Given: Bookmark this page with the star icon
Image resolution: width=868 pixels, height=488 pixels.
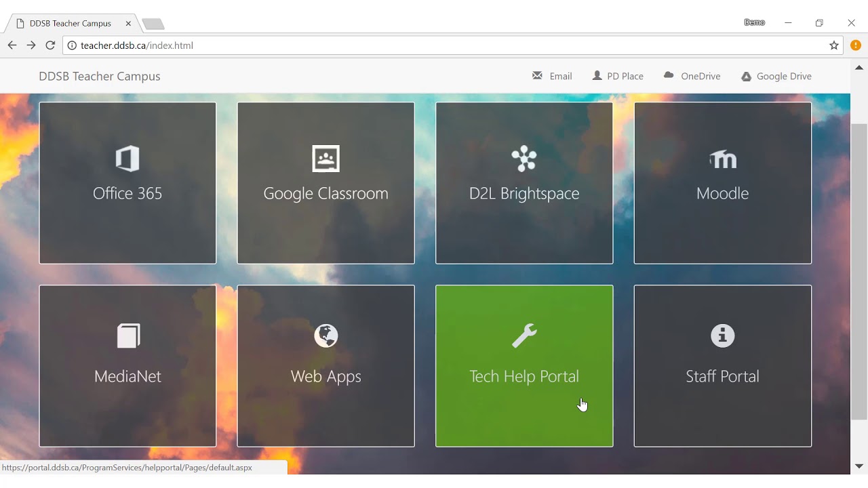Looking at the screenshot, I should (834, 45).
